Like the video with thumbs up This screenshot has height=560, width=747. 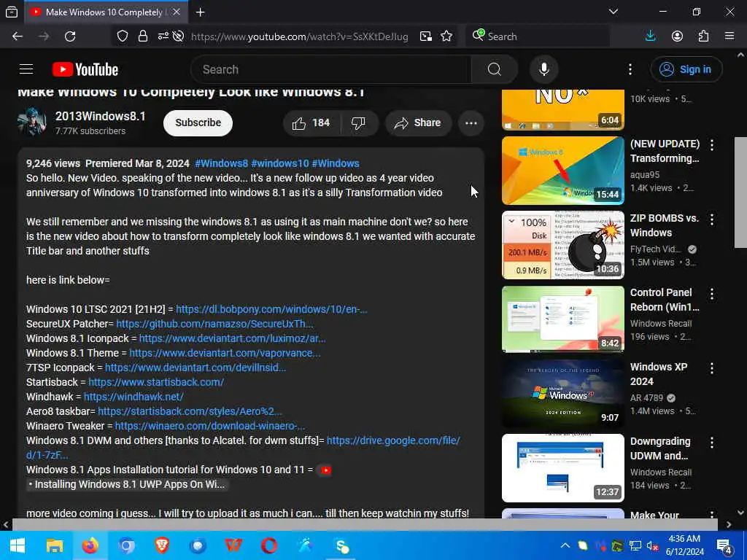[311, 122]
